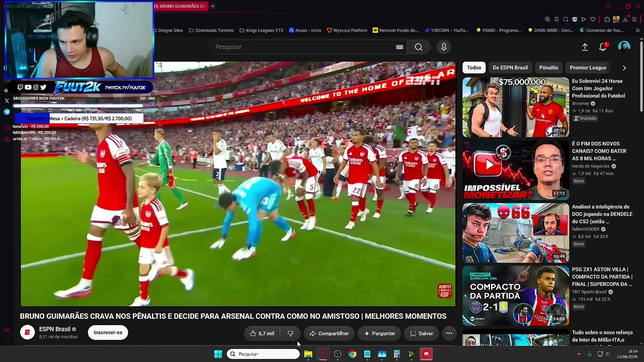Dislike the video with thumbs-down button

coord(290,333)
